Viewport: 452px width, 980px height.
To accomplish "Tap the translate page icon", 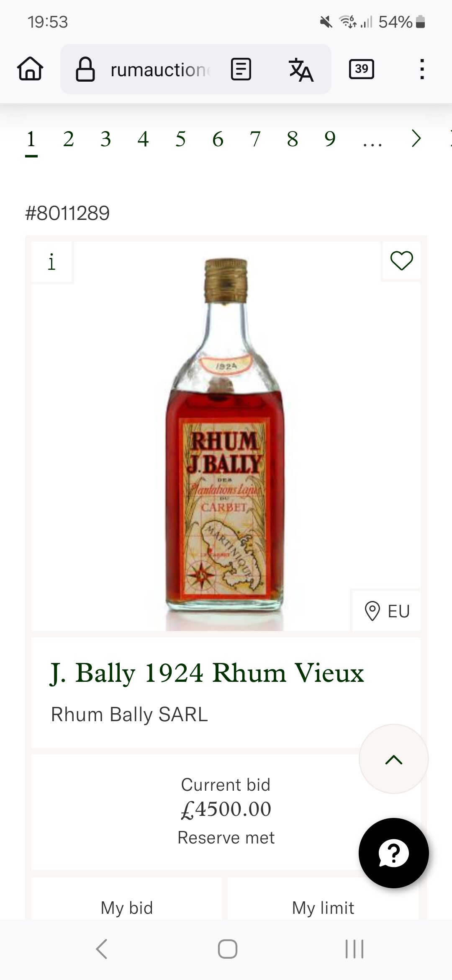I will tap(301, 70).
